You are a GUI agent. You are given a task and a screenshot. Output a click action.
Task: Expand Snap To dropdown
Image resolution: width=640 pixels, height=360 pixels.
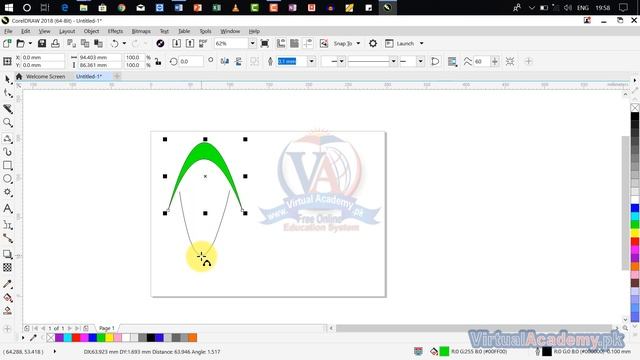pyautogui.click(x=358, y=43)
